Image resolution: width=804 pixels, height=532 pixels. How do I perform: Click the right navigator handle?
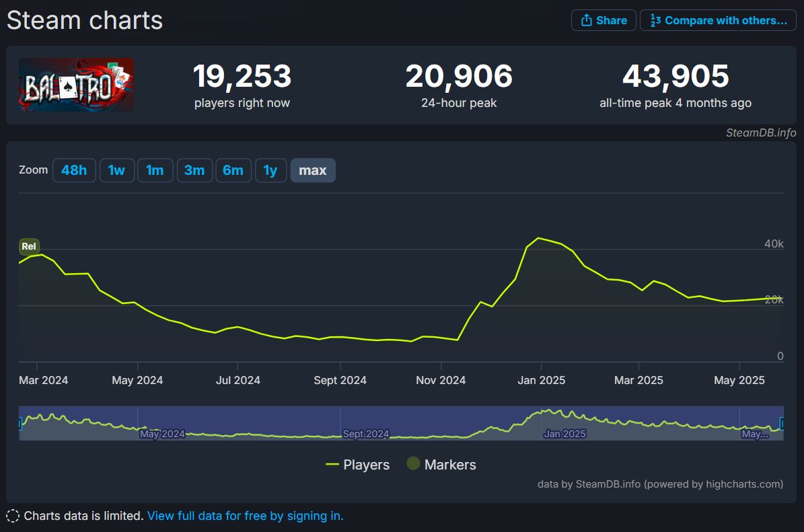782,423
